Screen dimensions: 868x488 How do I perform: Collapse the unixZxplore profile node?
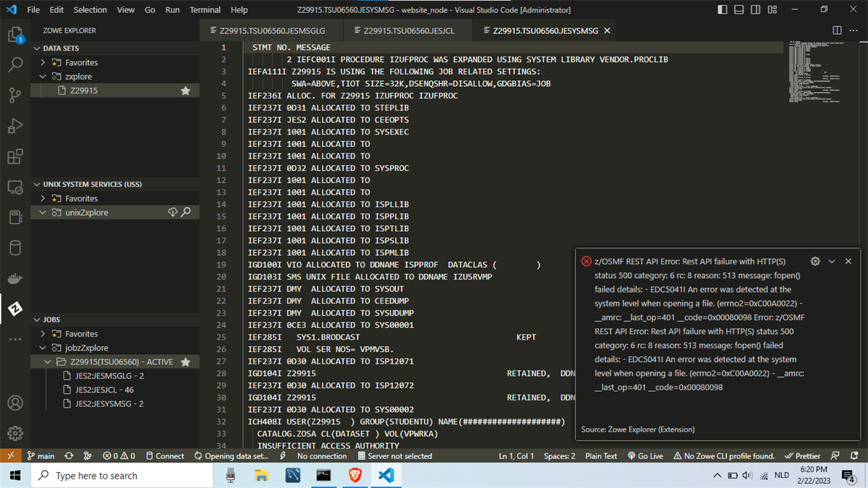click(43, 212)
